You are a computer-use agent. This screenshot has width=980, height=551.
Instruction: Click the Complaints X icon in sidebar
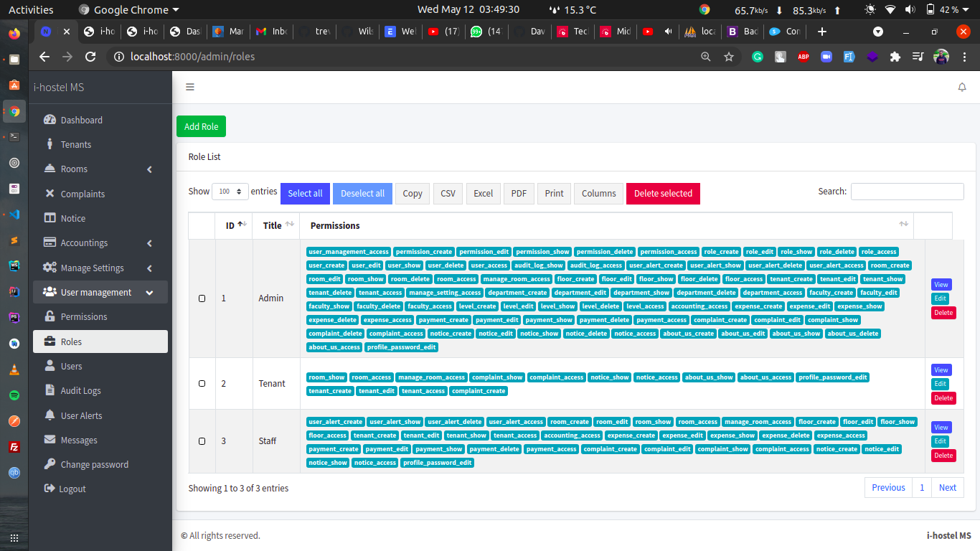coord(50,194)
